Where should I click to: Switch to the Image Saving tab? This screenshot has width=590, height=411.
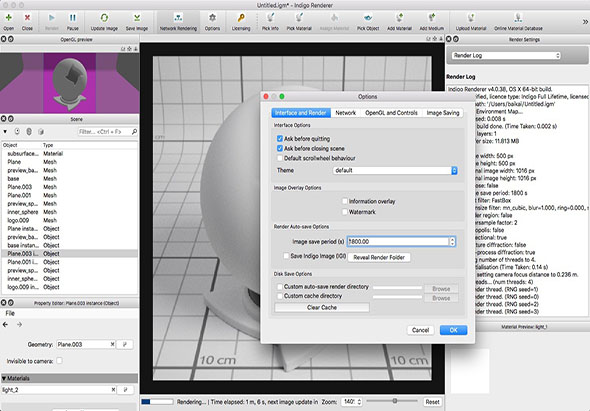point(443,113)
